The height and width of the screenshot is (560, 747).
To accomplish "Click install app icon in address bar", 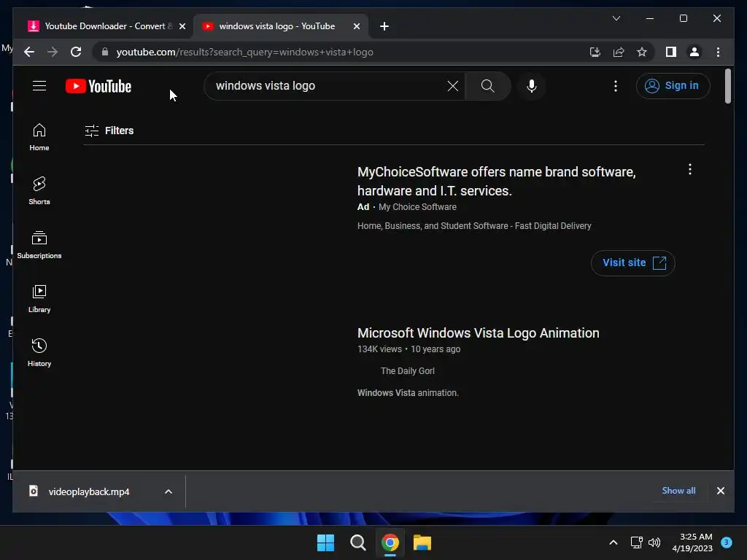I will click(x=595, y=52).
